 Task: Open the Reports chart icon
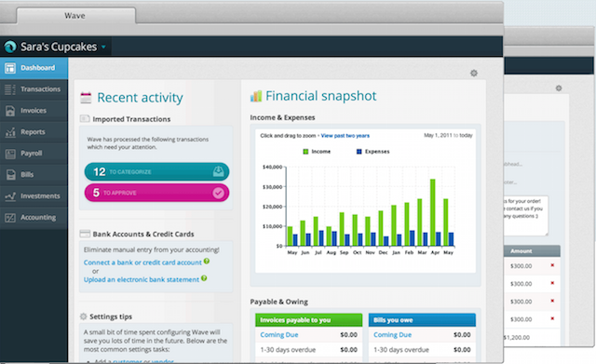(x=10, y=132)
